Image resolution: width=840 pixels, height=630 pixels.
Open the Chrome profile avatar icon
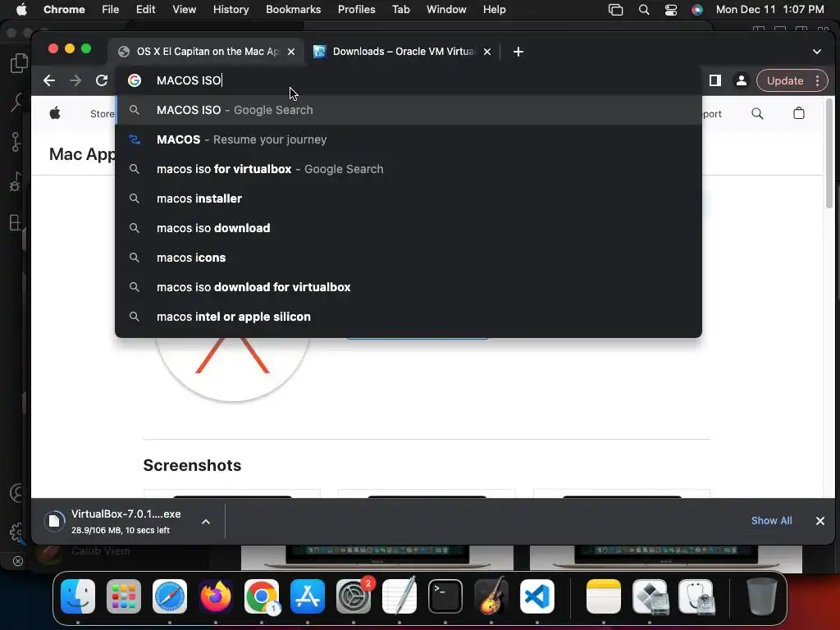pos(742,80)
